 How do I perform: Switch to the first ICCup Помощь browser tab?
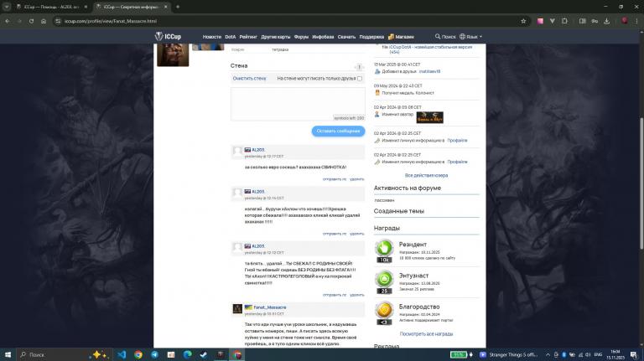pos(51,7)
